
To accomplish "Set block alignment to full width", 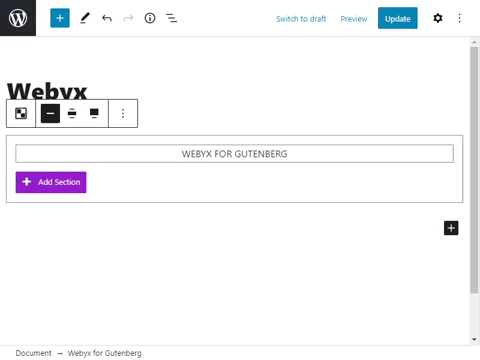I will coord(94,113).
